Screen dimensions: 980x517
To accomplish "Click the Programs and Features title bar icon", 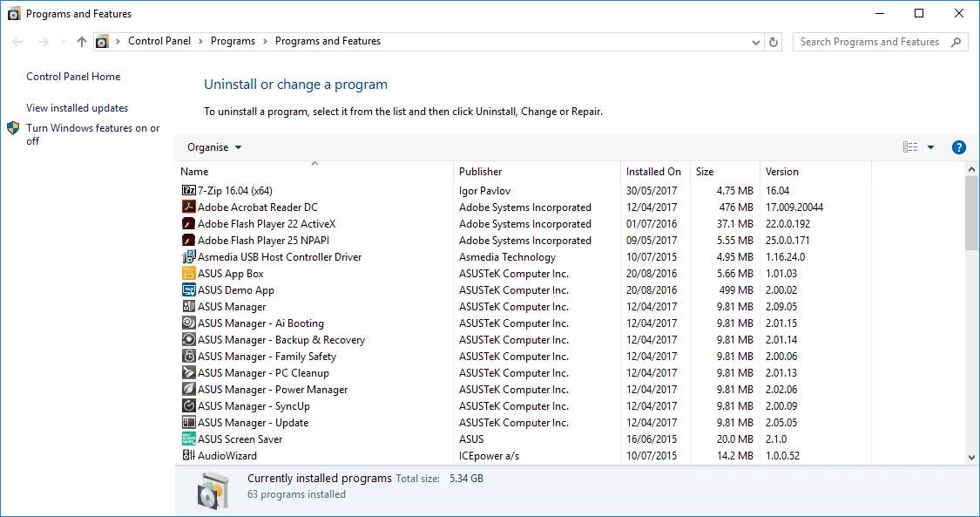I will (x=14, y=14).
